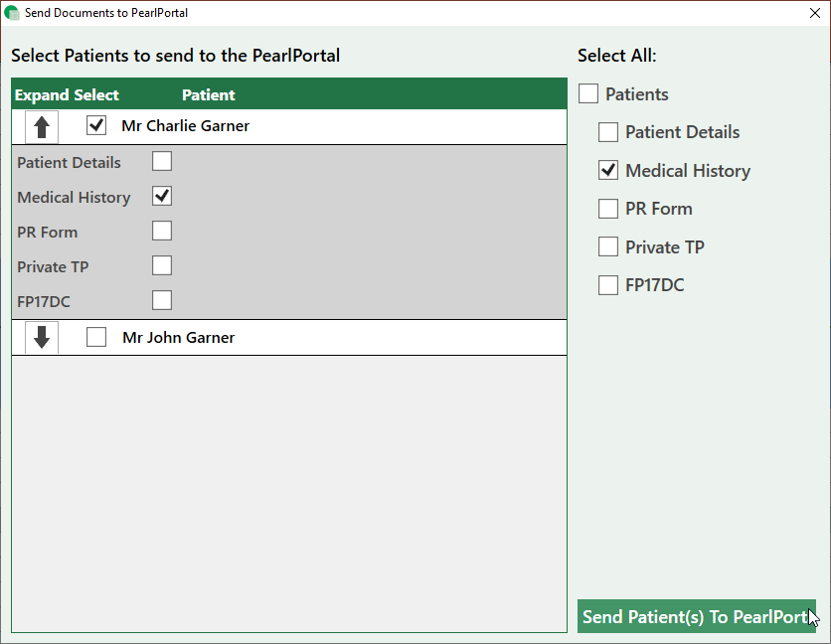Image resolution: width=831 pixels, height=644 pixels.
Task: Enable Select All Patient Details checkbox
Action: click(608, 132)
